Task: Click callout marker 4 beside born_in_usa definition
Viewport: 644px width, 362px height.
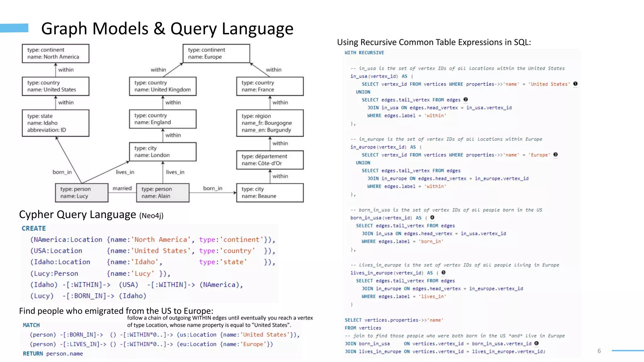Action: [x=432, y=217]
